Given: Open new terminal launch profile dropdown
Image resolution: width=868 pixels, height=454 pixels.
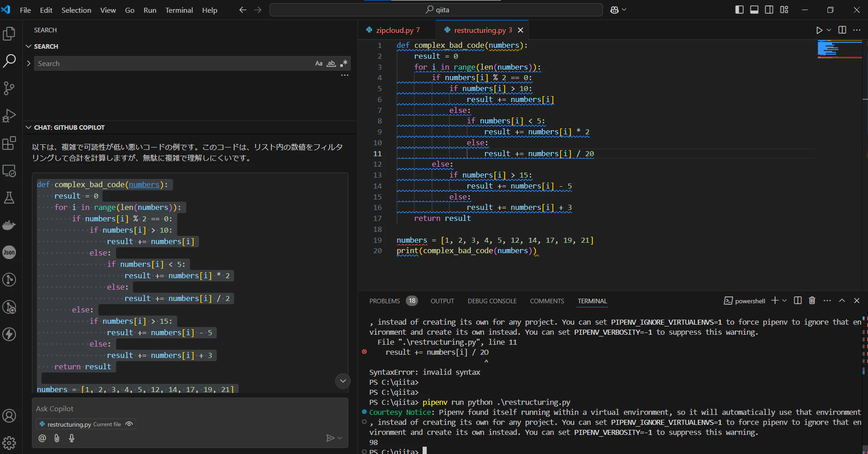Looking at the screenshot, I should pos(784,301).
